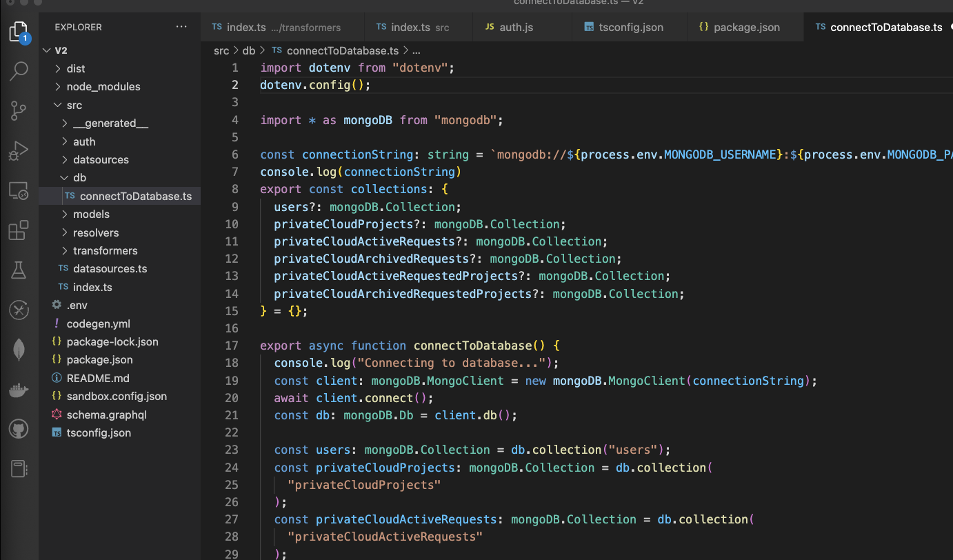Expand the models folder chevron
Screen dimensions: 953x560
coord(65,214)
